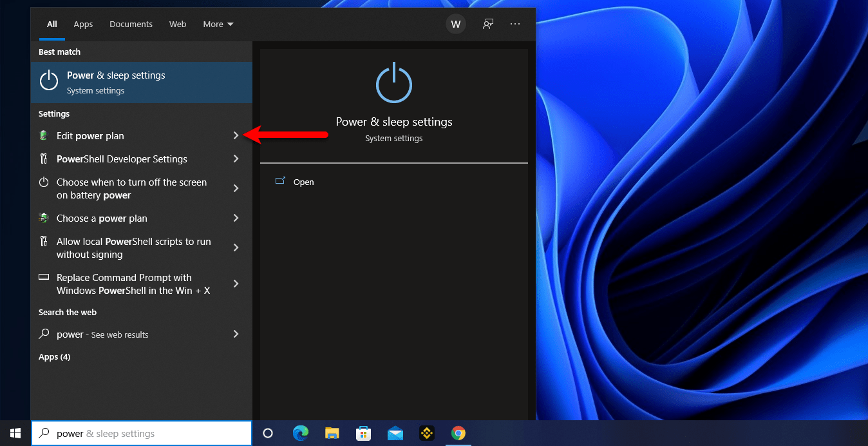The width and height of the screenshot is (868, 446).
Task: Open the Mail app from taskbar
Action: [395, 434]
